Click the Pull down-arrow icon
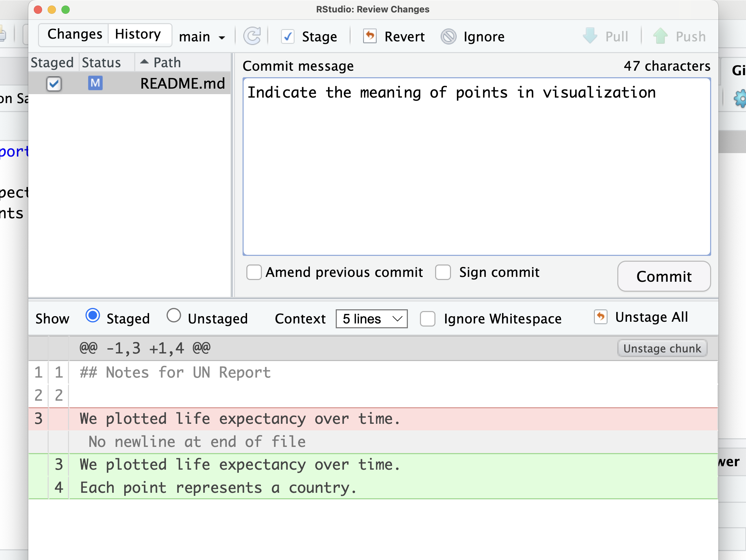The image size is (746, 560). coord(590,36)
